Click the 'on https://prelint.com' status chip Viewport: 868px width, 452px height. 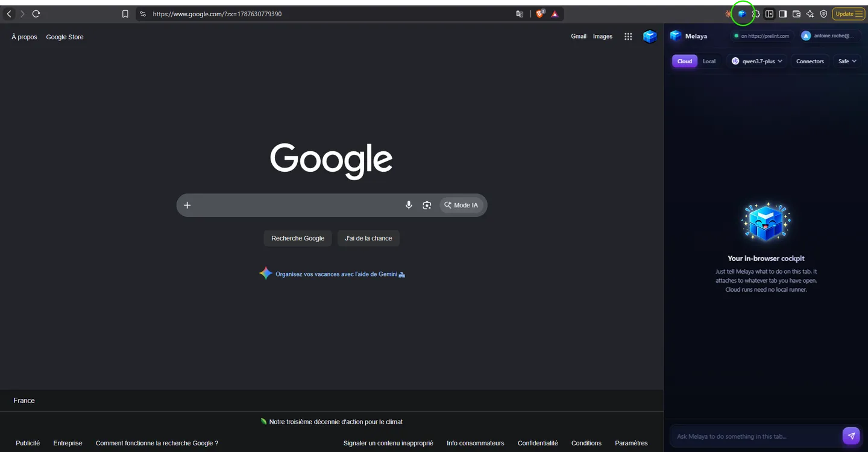761,36
